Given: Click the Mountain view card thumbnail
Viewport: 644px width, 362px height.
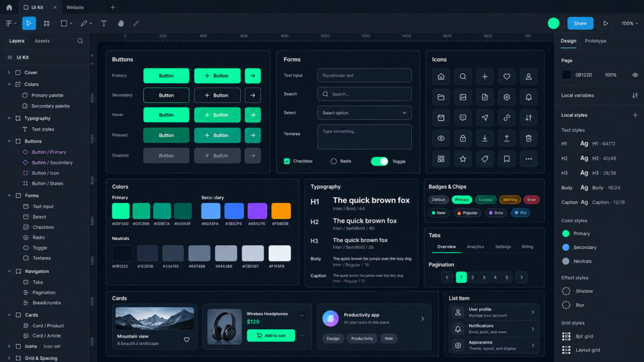Looking at the screenshot, I should (x=155, y=319).
